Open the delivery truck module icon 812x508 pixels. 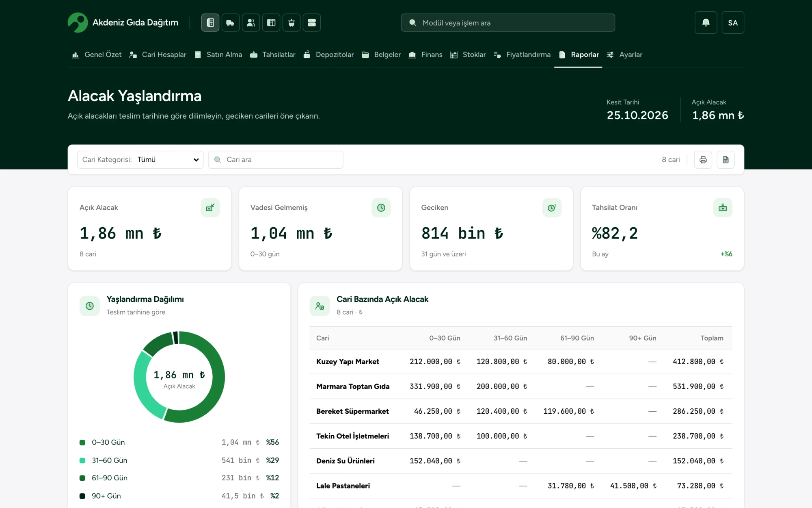click(x=231, y=23)
